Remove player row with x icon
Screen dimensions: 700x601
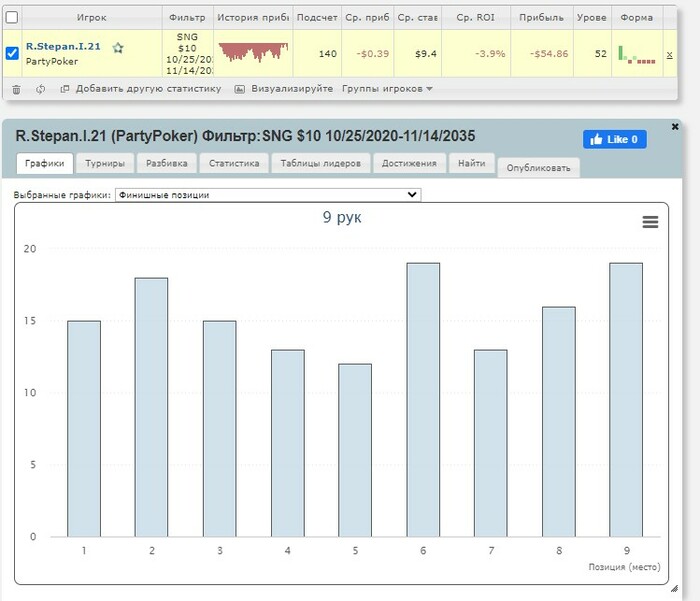pos(669,54)
